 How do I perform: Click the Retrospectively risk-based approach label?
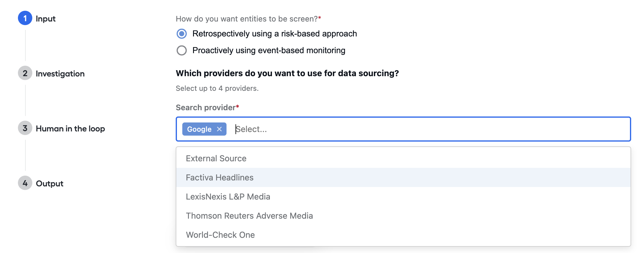tap(275, 34)
